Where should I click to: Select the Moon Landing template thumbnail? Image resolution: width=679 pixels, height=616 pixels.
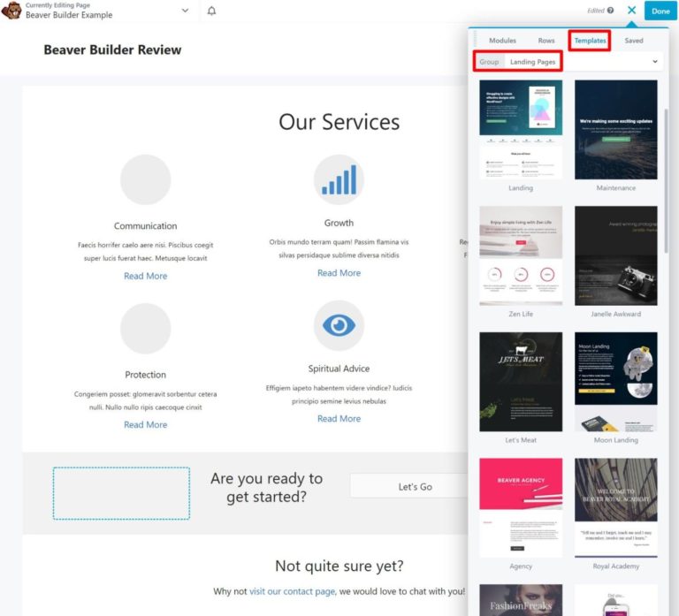coord(615,382)
